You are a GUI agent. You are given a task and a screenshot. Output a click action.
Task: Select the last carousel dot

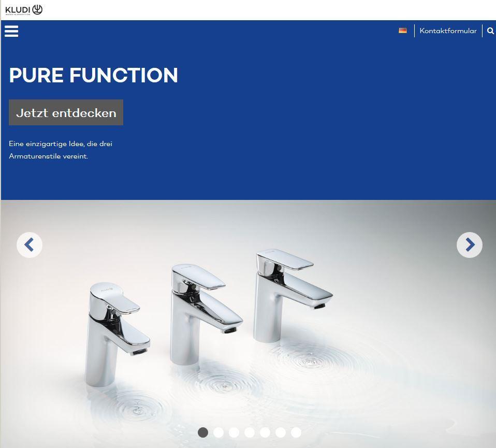coord(296,432)
